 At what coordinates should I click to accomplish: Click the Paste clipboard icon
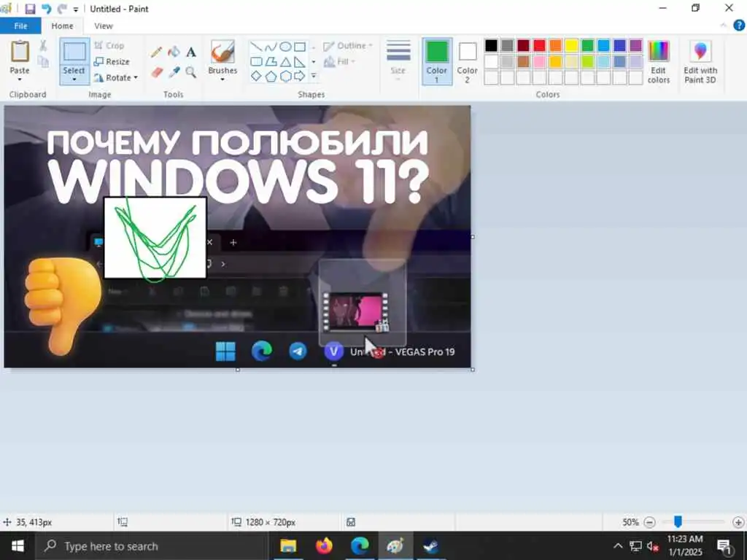(x=20, y=52)
